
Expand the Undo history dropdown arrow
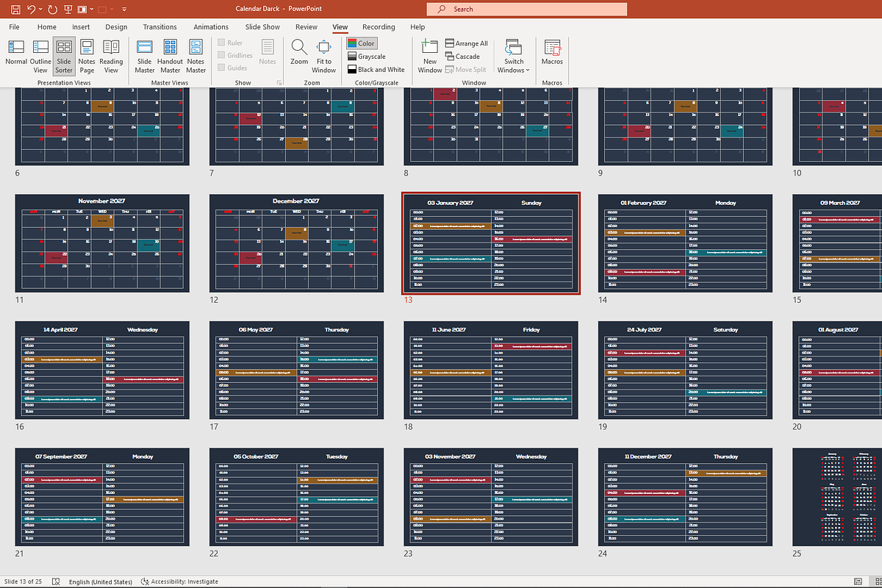[40, 10]
